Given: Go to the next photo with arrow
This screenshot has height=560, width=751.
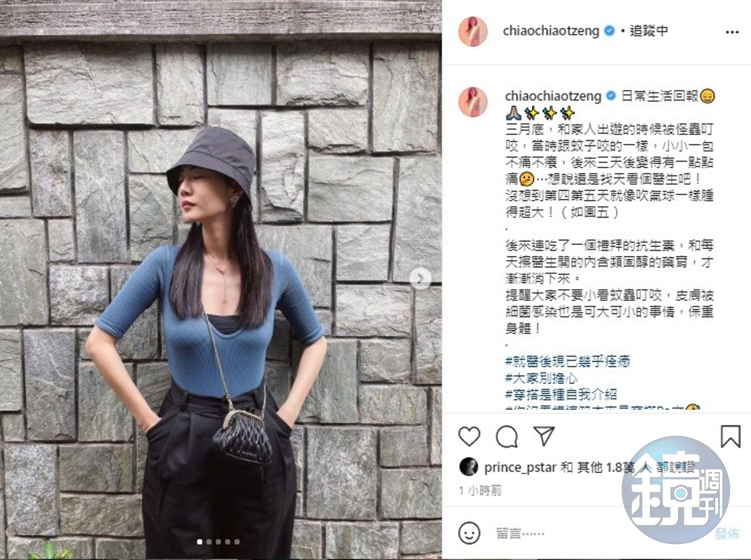Looking at the screenshot, I should tap(420, 279).
